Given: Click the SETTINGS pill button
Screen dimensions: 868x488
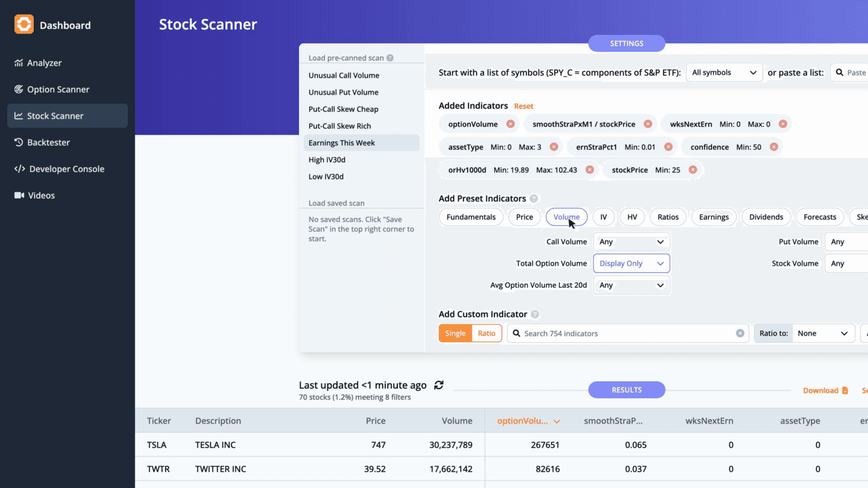Looking at the screenshot, I should (x=627, y=43).
